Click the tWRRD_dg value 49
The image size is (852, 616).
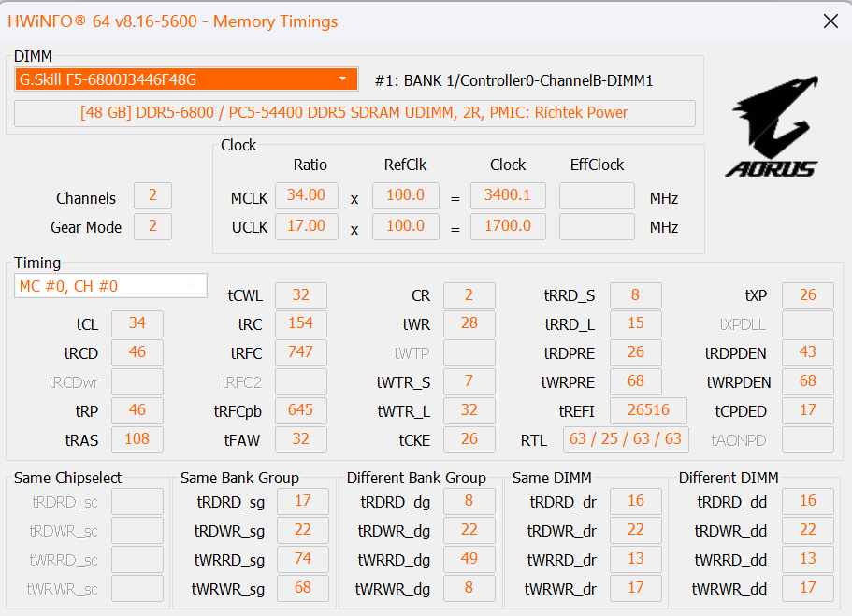click(469, 560)
